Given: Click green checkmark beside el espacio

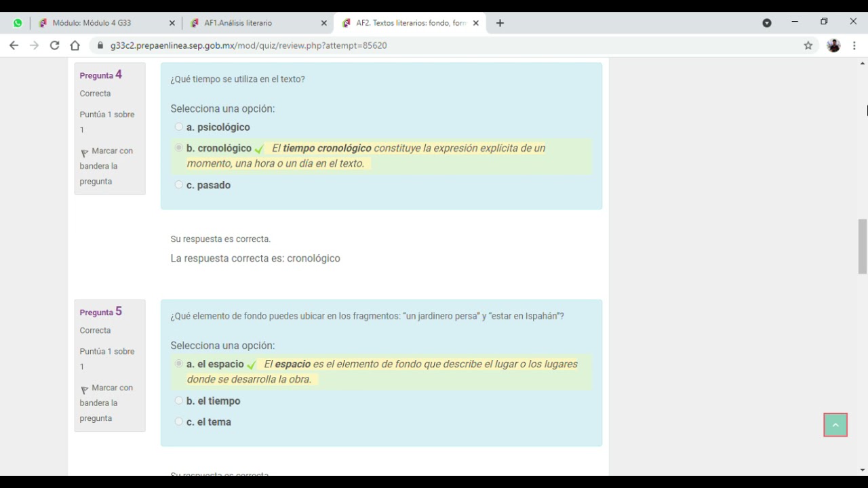Looking at the screenshot, I should point(252,365).
